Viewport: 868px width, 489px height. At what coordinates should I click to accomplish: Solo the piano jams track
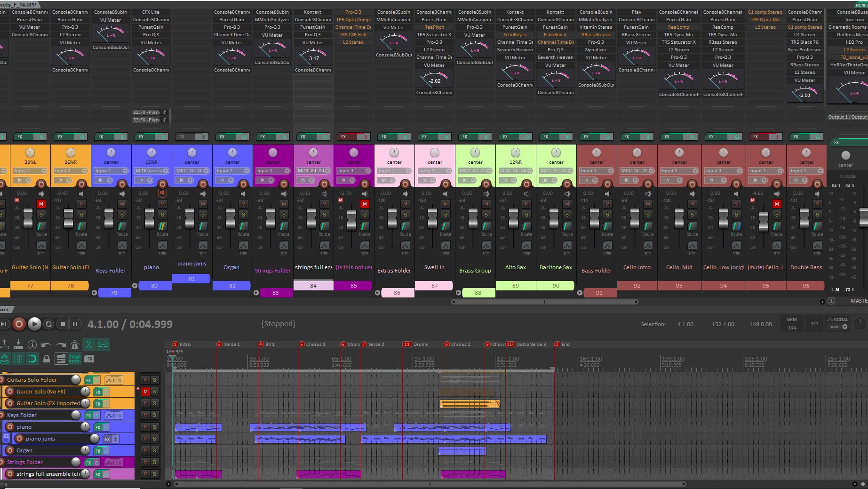click(154, 439)
